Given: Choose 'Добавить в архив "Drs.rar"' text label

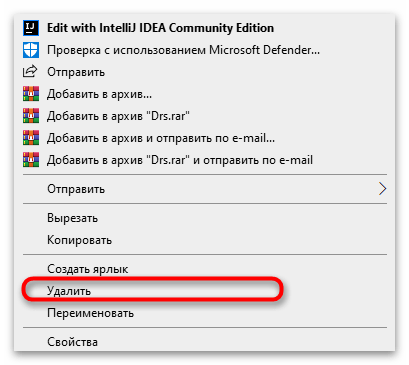Looking at the screenshot, I should (x=118, y=116).
